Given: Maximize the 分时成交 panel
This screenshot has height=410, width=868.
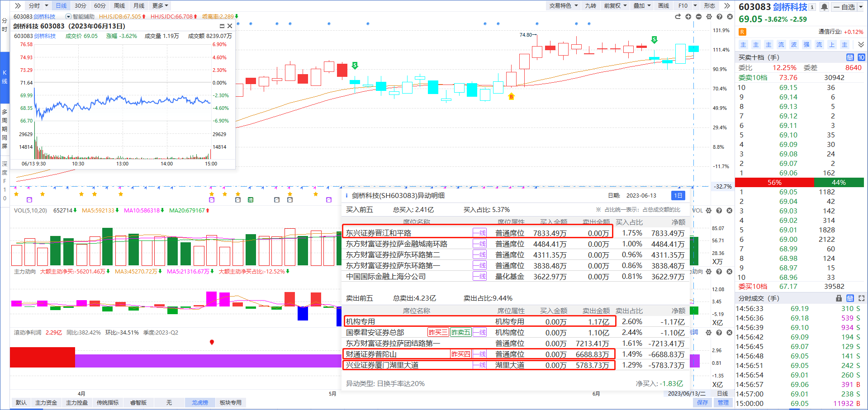Looking at the screenshot, I should [861, 298].
